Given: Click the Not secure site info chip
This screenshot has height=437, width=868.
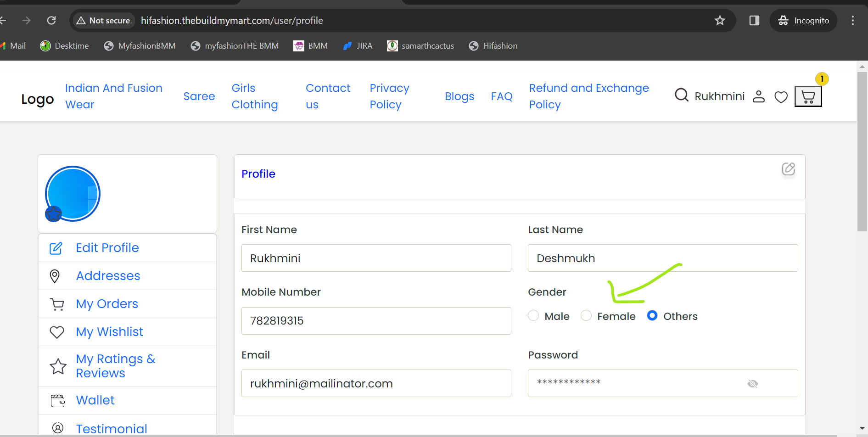Looking at the screenshot, I should [x=103, y=20].
